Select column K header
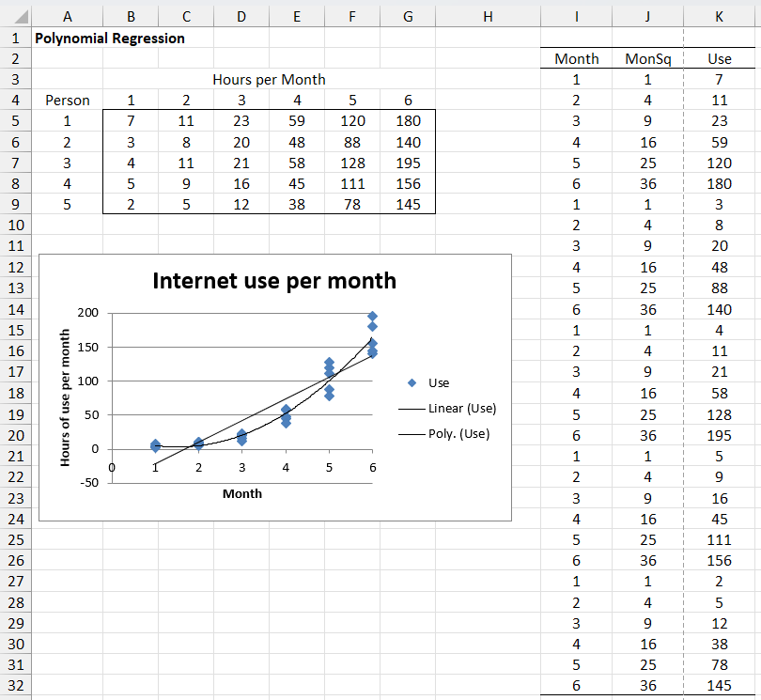Image resolution: width=761 pixels, height=700 pixels. [720, 16]
